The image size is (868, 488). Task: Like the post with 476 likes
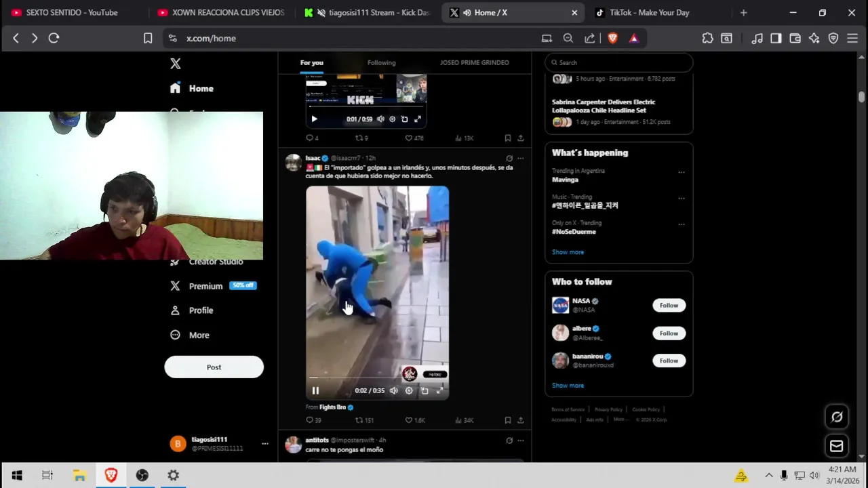[414, 138]
